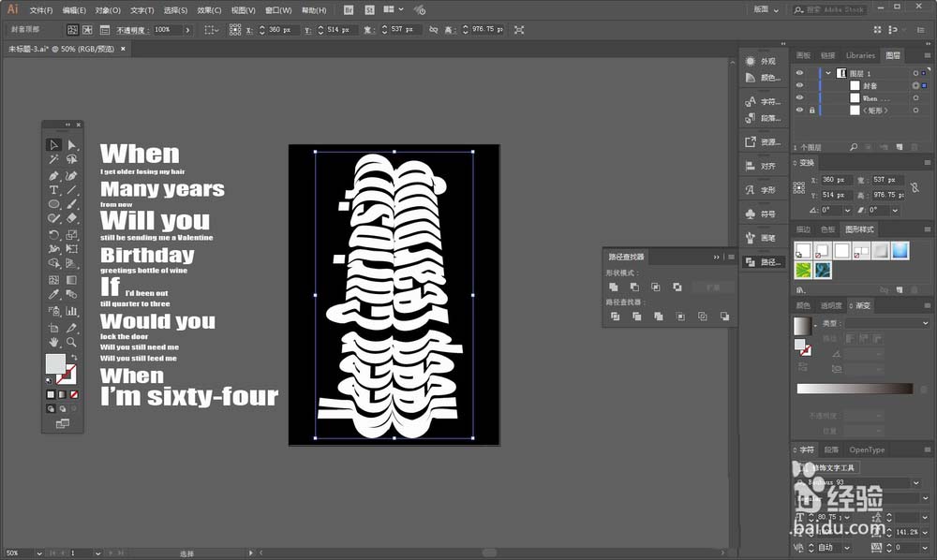Toggle constrain proportions link in control bar

click(x=433, y=29)
